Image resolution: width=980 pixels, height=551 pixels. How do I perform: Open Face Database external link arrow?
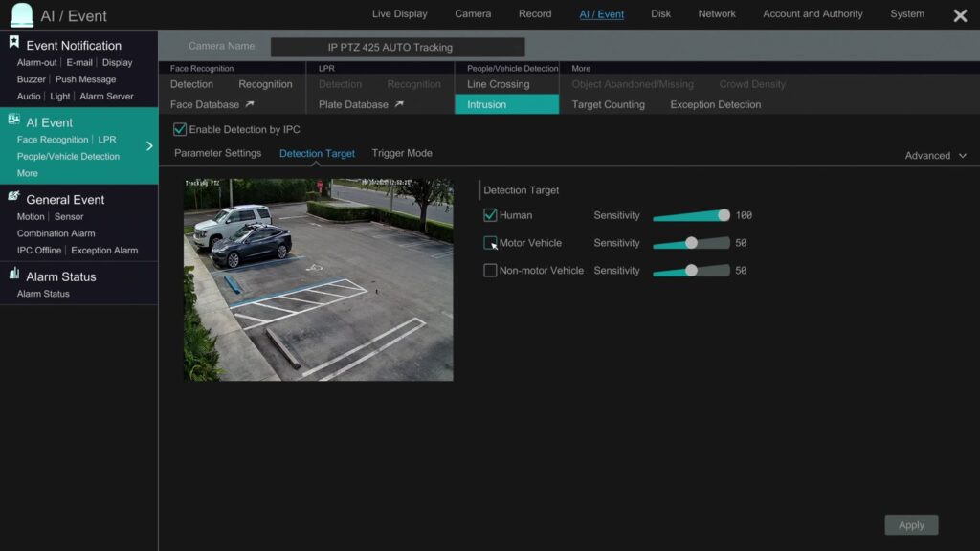coord(250,104)
